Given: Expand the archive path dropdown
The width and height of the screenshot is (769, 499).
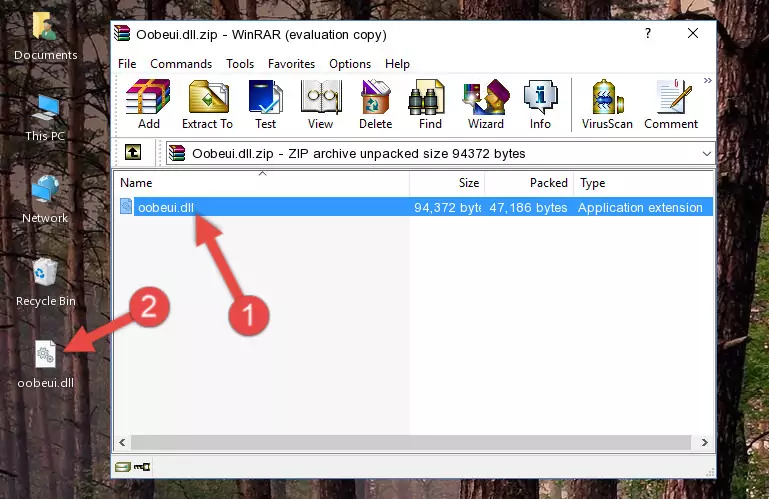Looking at the screenshot, I should (707, 154).
